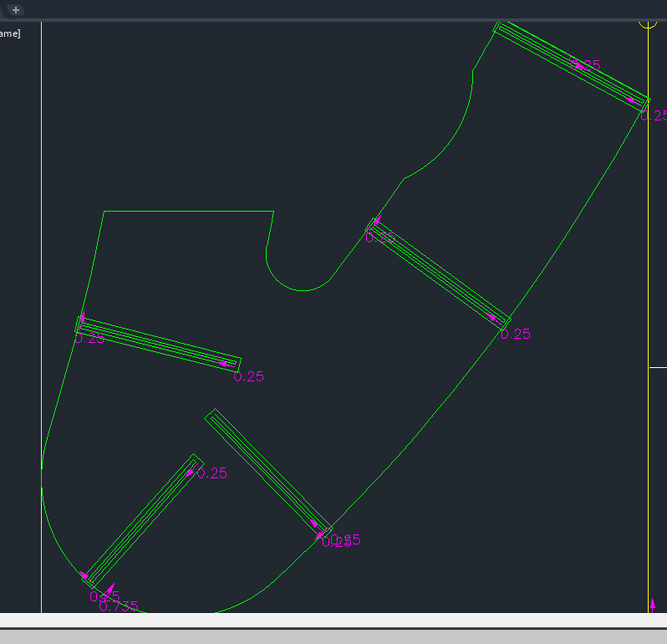Click the magenta arrow at bottom-right corner
Screen dimensions: 667x644
[x=653, y=605]
